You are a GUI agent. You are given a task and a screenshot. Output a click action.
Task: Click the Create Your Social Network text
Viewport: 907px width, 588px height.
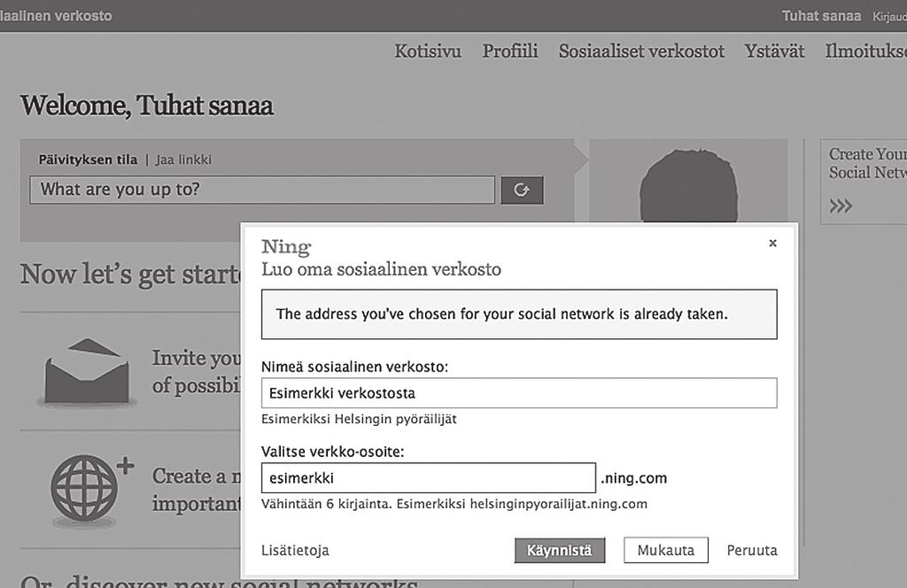[867, 163]
